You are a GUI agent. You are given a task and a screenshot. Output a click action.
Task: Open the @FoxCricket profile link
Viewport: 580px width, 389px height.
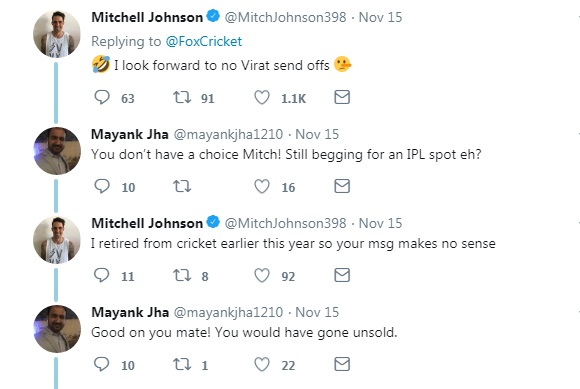[204, 41]
